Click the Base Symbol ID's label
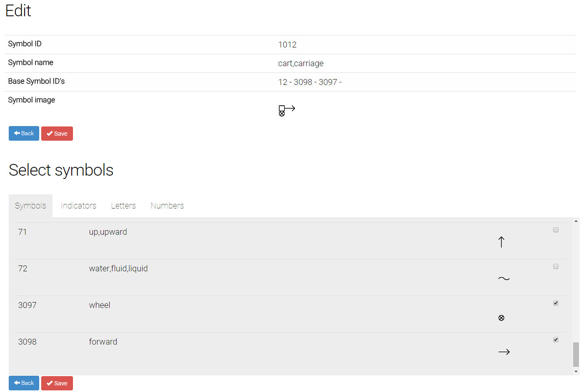Viewport: 580px width, 392px height. click(x=37, y=81)
